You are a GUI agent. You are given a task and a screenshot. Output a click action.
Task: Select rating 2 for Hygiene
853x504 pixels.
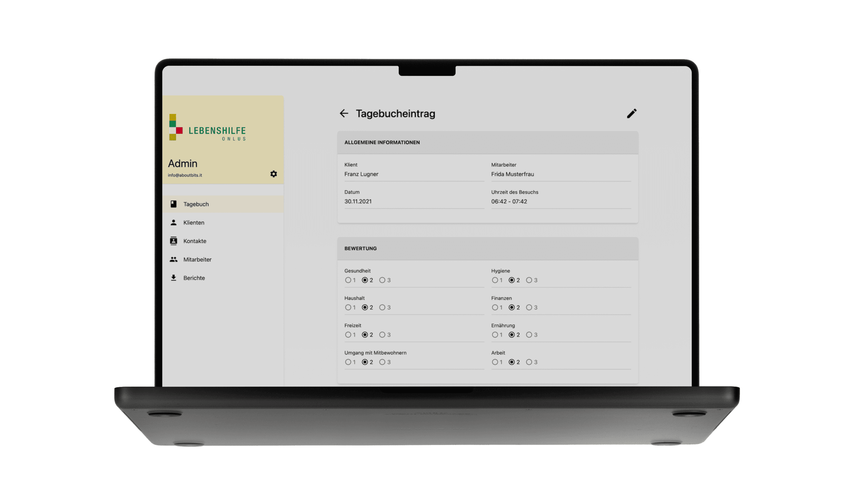click(x=512, y=280)
